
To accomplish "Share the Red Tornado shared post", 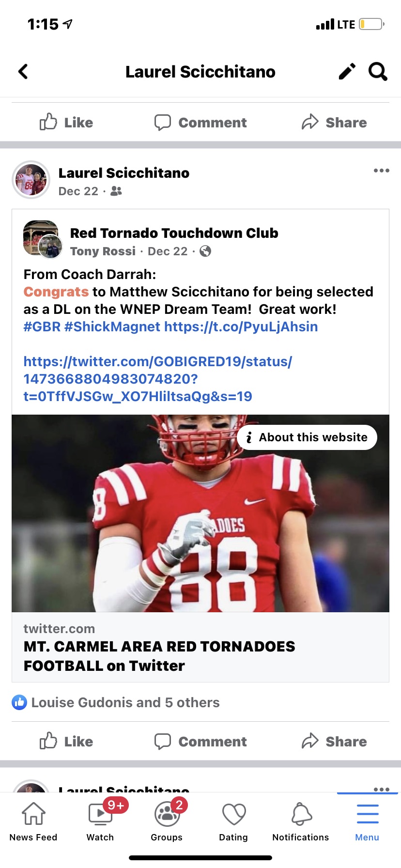I will tap(334, 742).
